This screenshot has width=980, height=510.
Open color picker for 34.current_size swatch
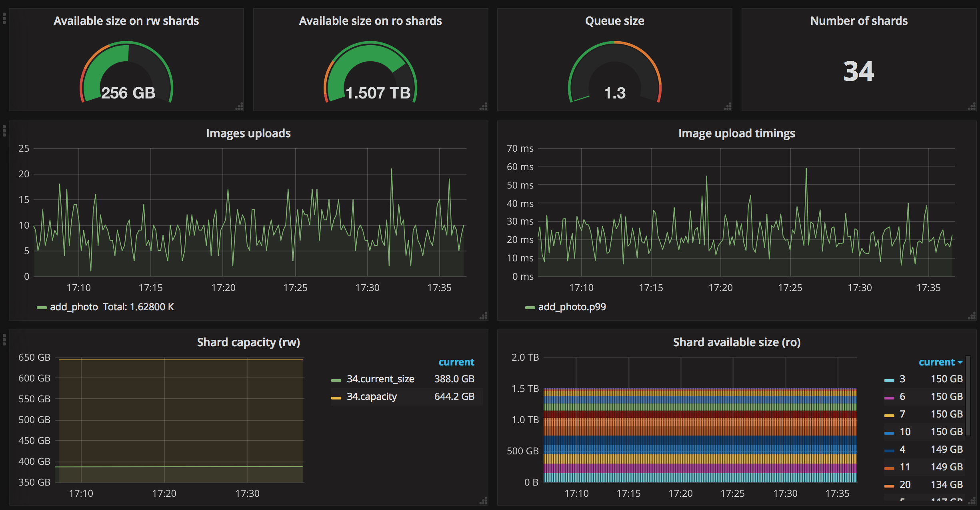(336, 380)
